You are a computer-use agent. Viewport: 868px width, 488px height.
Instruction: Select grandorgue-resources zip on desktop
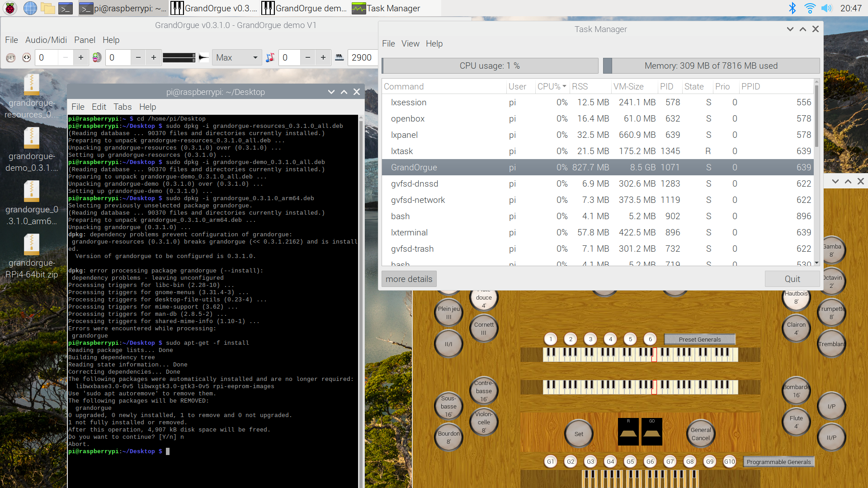[32, 96]
